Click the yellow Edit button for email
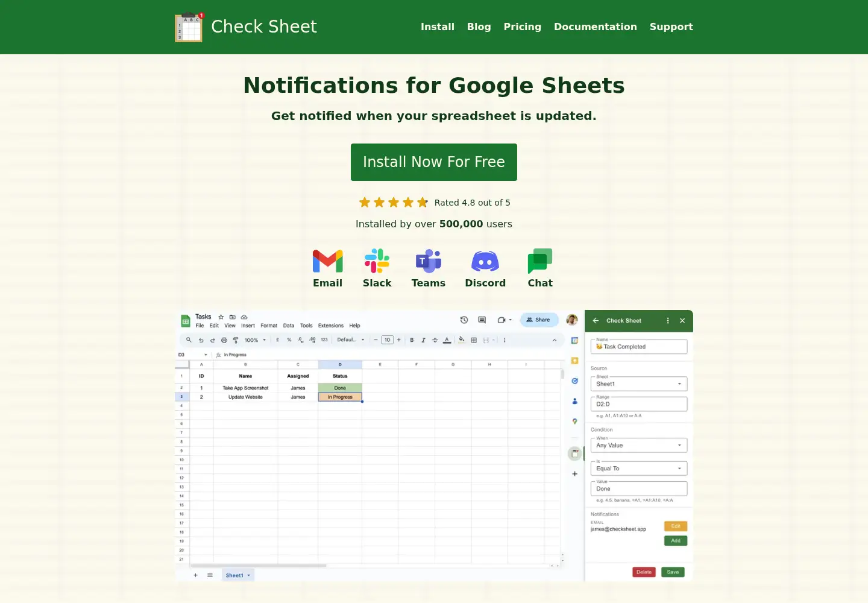Screen dimensions: 868x603 (676, 526)
